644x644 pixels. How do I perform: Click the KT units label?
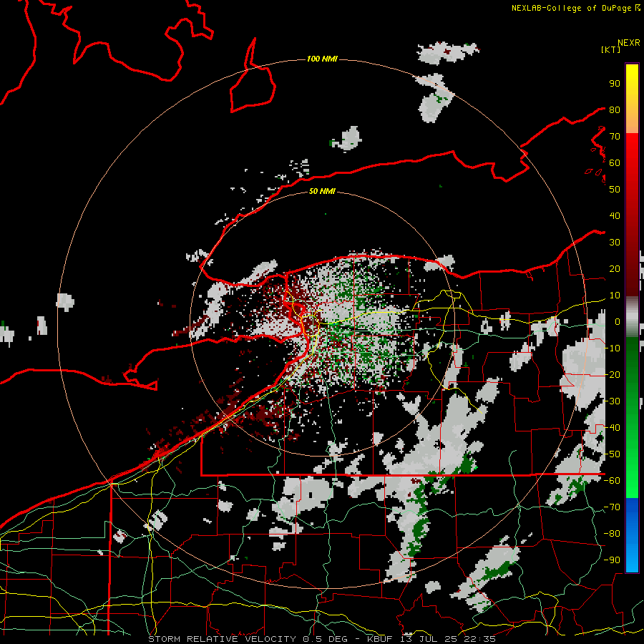[x=611, y=49]
